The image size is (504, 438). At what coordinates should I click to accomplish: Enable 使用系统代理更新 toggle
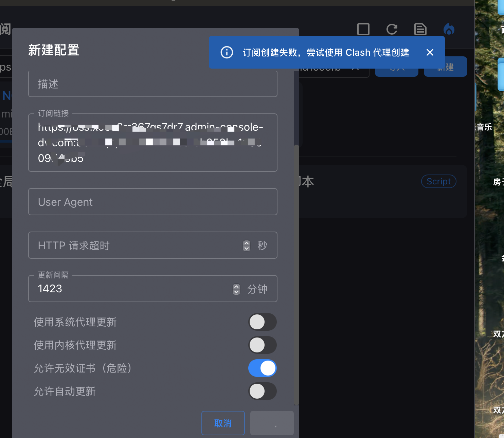coord(262,322)
